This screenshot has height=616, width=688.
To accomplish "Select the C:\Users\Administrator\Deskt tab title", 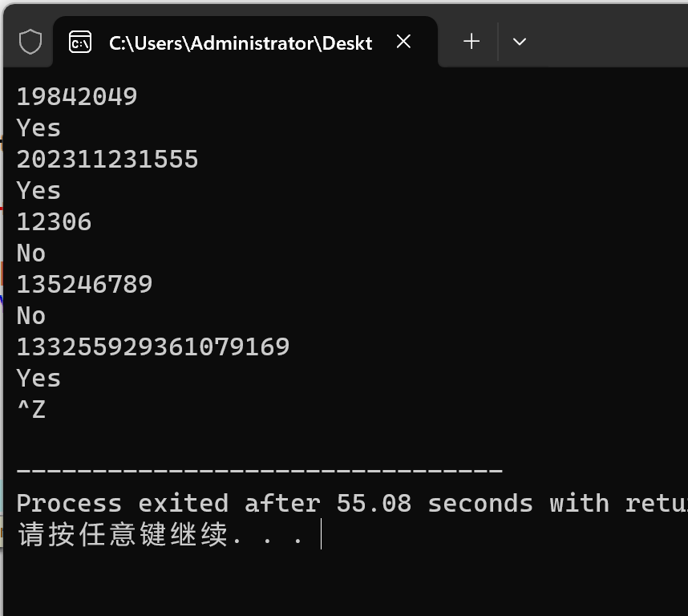I will click(241, 43).
